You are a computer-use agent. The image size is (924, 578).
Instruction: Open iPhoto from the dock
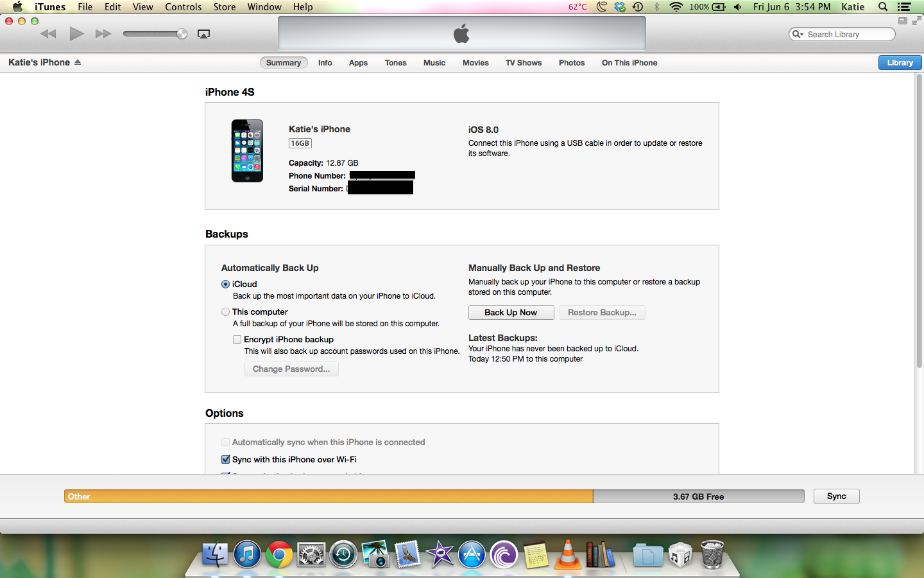375,554
